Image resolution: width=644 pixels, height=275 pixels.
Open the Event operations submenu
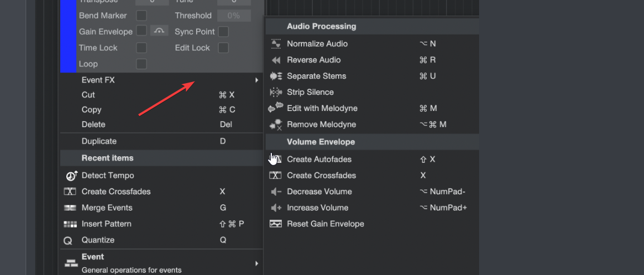pos(167,262)
